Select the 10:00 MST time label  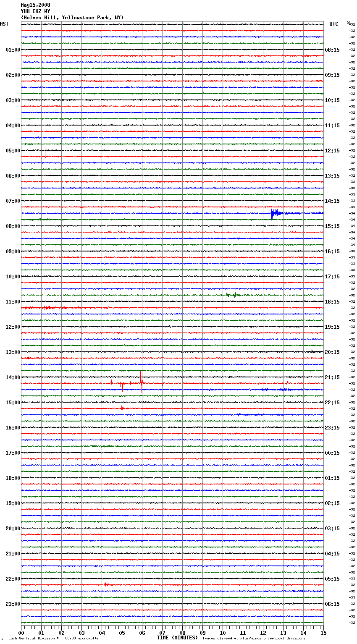point(13,277)
